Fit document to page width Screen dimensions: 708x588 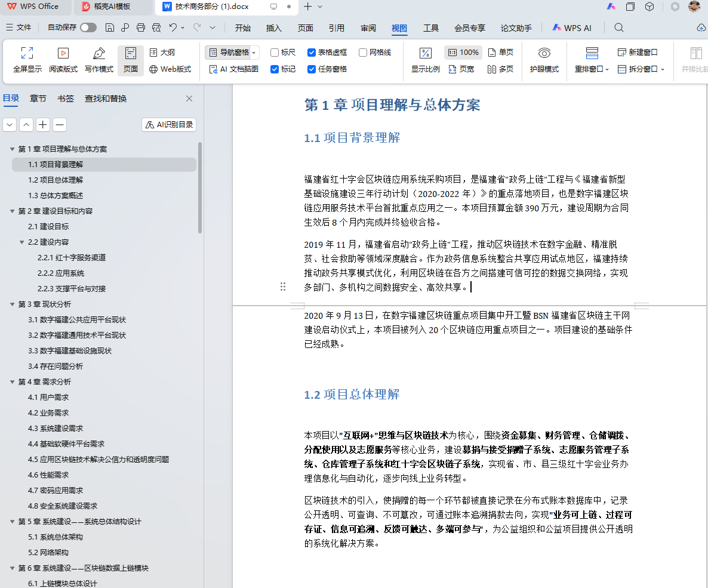click(461, 69)
